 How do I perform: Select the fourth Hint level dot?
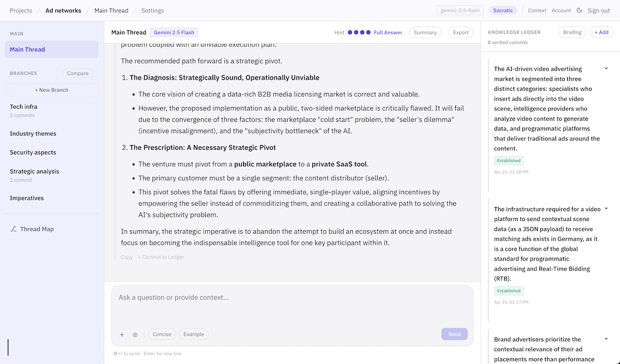point(367,32)
